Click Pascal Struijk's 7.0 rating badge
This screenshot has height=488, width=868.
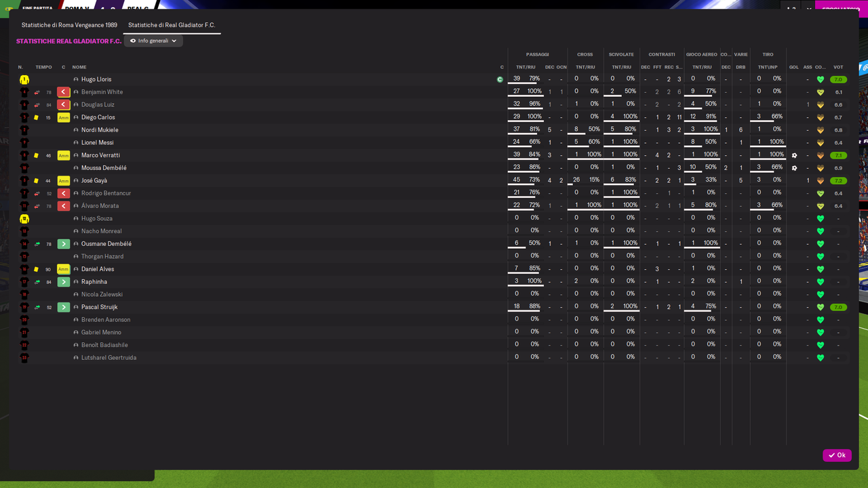click(839, 307)
